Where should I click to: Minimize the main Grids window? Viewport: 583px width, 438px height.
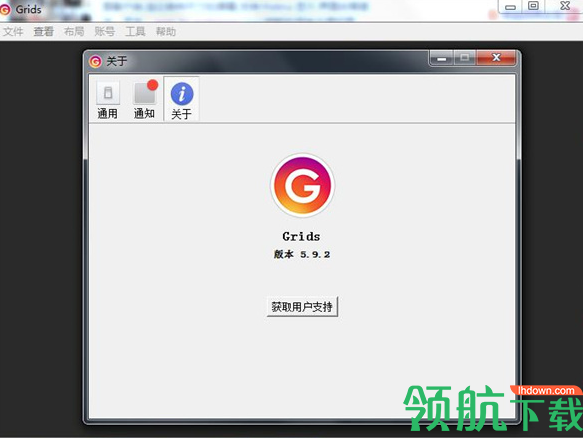pyautogui.click(x=510, y=7)
